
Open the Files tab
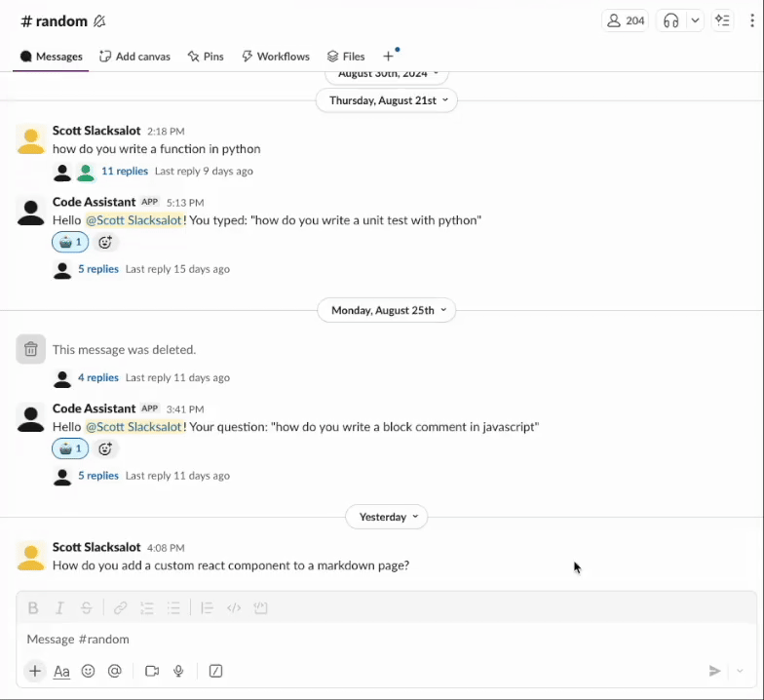pyautogui.click(x=346, y=57)
